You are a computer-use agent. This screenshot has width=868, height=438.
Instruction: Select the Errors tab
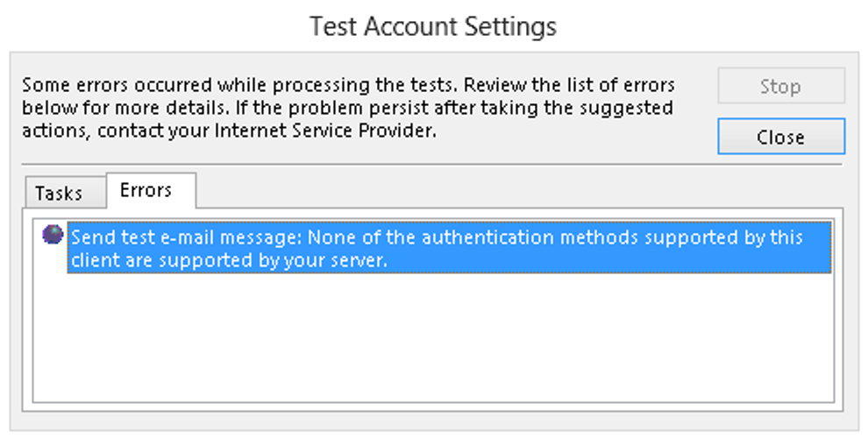pyautogui.click(x=146, y=190)
